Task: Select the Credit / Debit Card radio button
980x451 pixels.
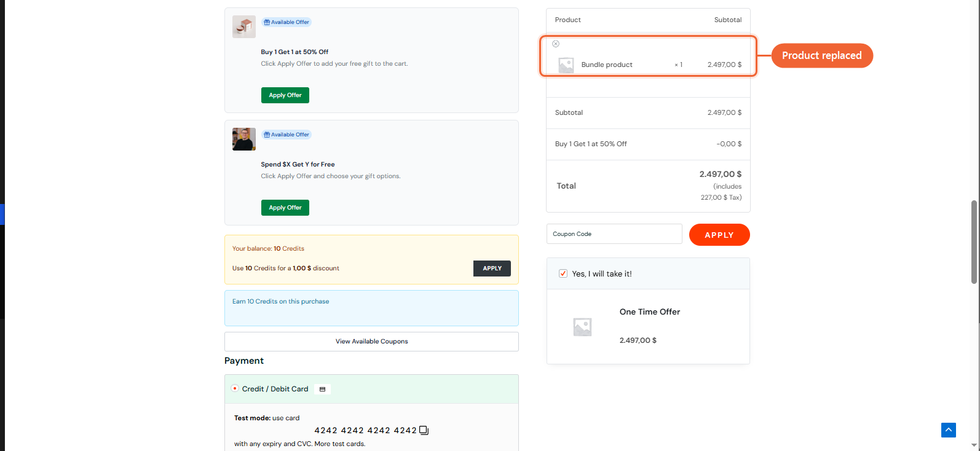Action: click(235, 388)
